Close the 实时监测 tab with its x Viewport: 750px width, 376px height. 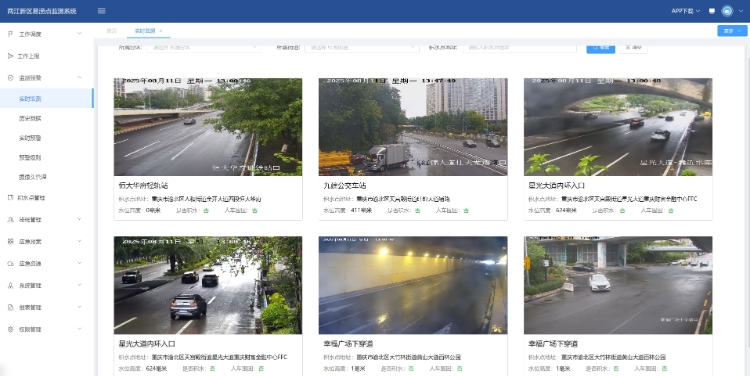[x=161, y=31]
